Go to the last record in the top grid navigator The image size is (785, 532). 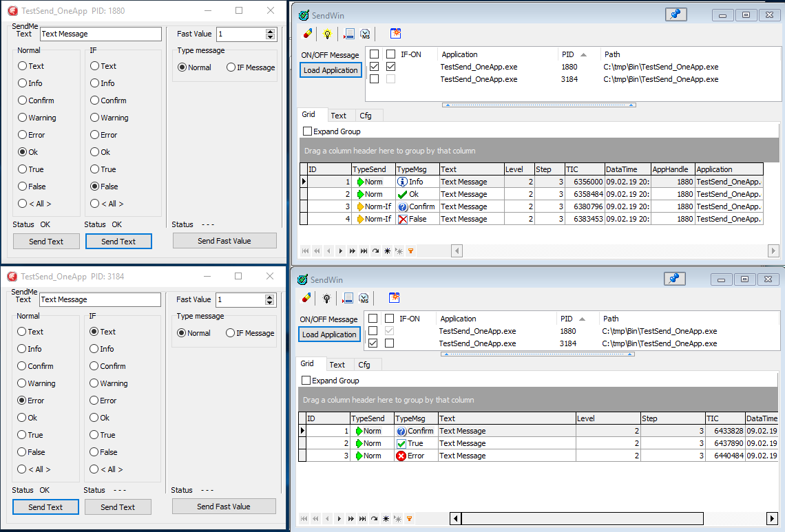click(364, 251)
